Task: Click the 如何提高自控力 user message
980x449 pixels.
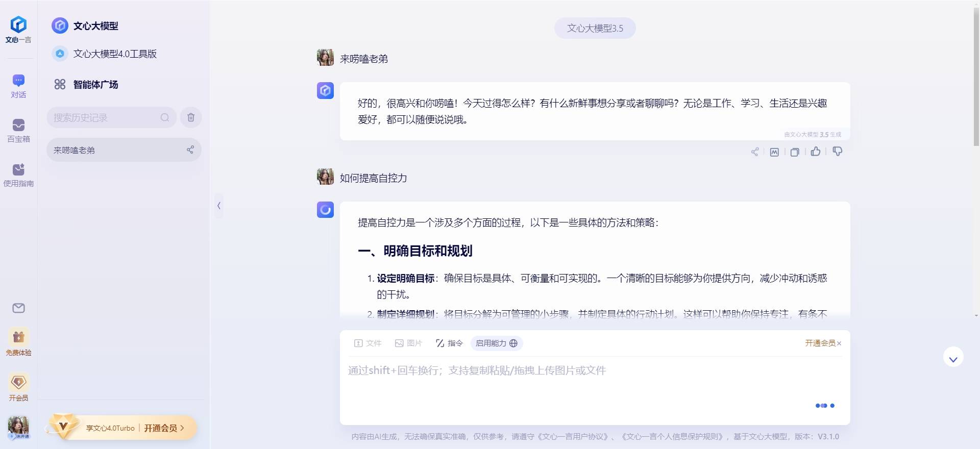Action: click(373, 178)
